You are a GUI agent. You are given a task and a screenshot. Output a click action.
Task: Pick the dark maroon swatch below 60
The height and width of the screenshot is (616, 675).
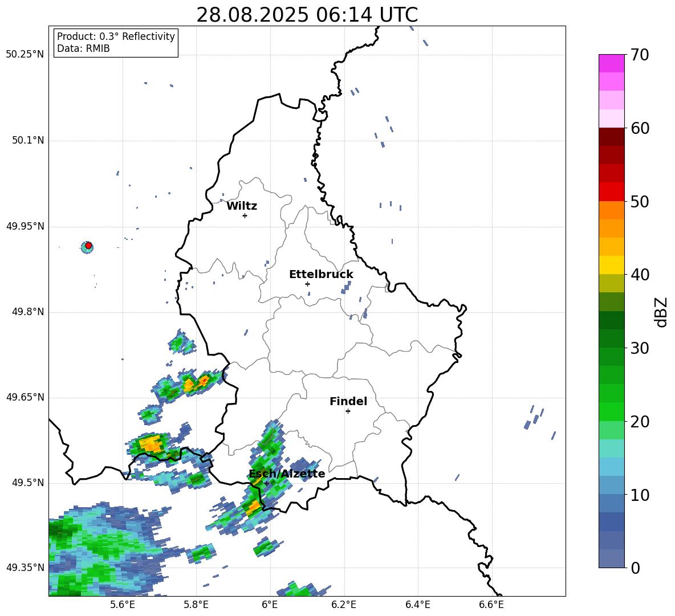pos(611,137)
